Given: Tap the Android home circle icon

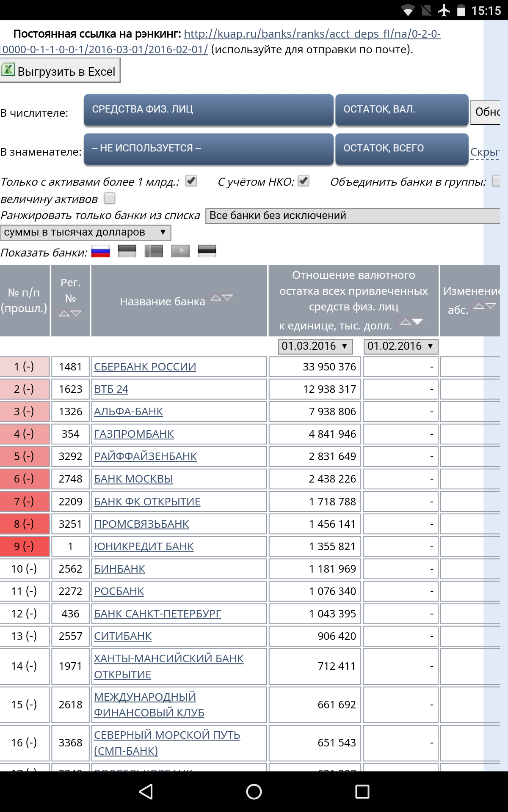Looking at the screenshot, I should [254, 792].
